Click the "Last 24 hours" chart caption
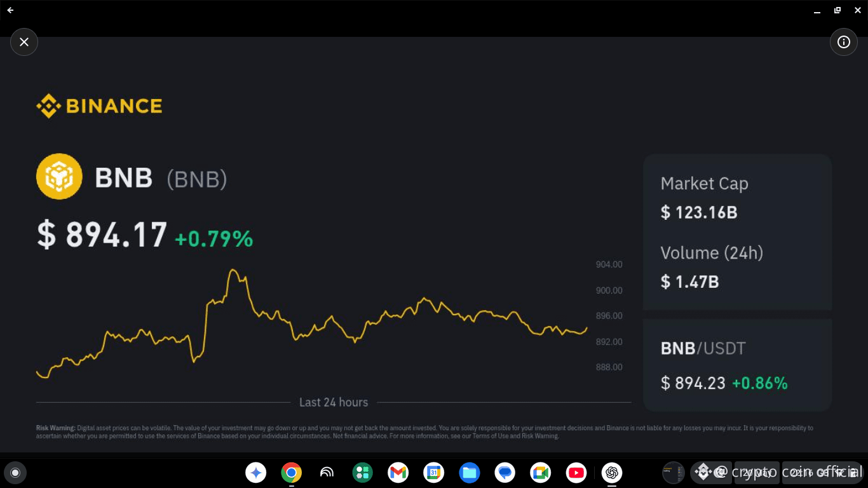Image resolution: width=868 pixels, height=488 pixels. tap(334, 402)
